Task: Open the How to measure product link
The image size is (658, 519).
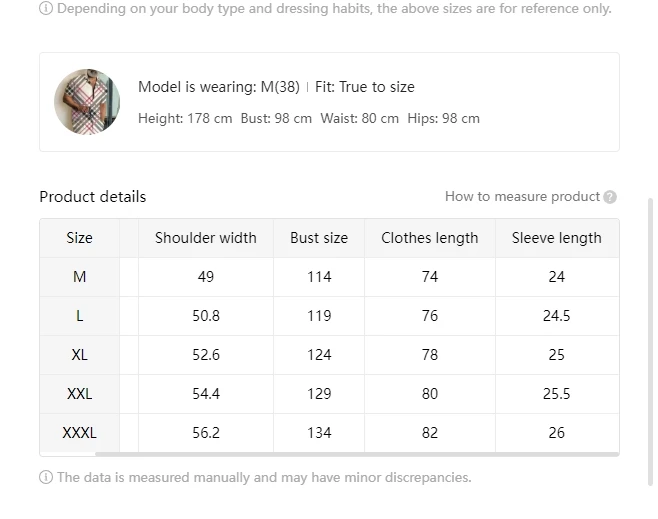Action: [522, 196]
